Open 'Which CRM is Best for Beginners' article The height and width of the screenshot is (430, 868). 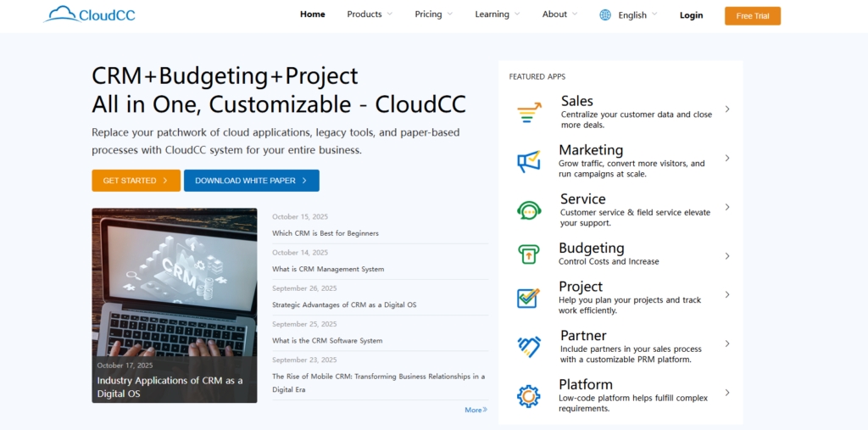(x=325, y=233)
